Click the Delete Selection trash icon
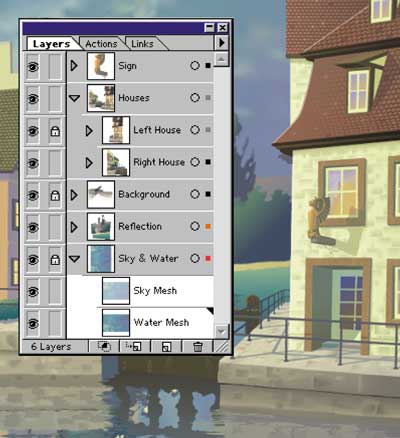The image size is (400, 438). (x=197, y=347)
